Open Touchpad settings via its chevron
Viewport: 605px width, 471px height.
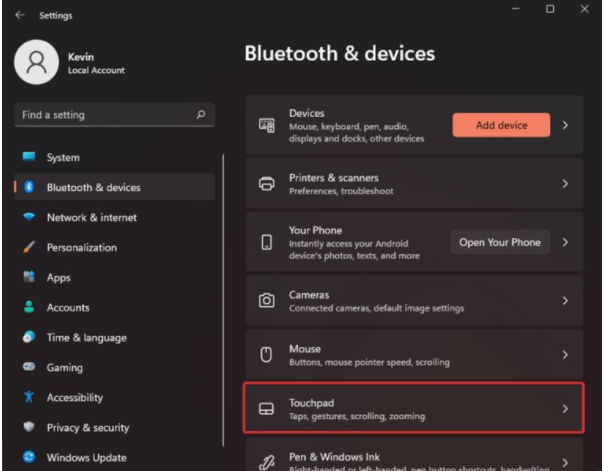pyautogui.click(x=564, y=409)
